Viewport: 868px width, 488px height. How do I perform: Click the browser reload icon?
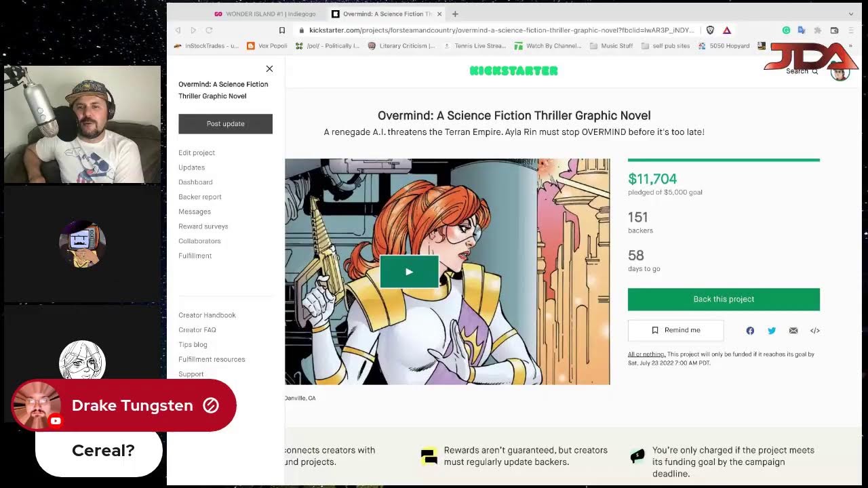point(209,30)
